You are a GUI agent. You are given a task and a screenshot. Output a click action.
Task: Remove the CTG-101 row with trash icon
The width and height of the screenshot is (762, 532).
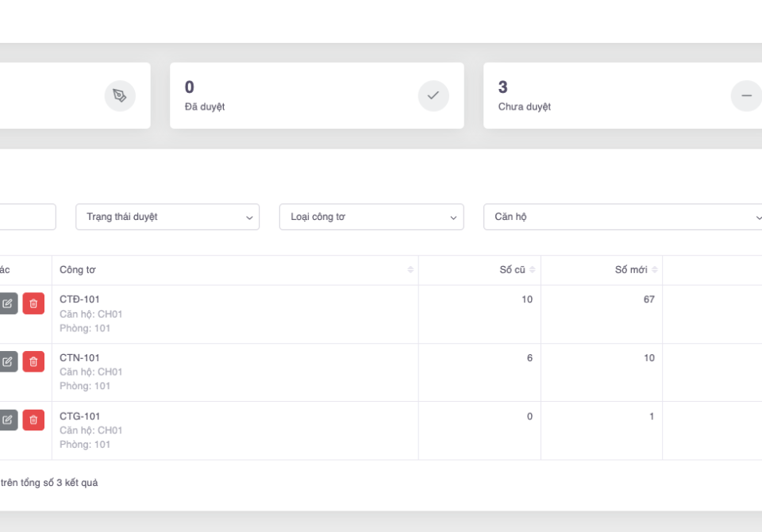[33, 420]
